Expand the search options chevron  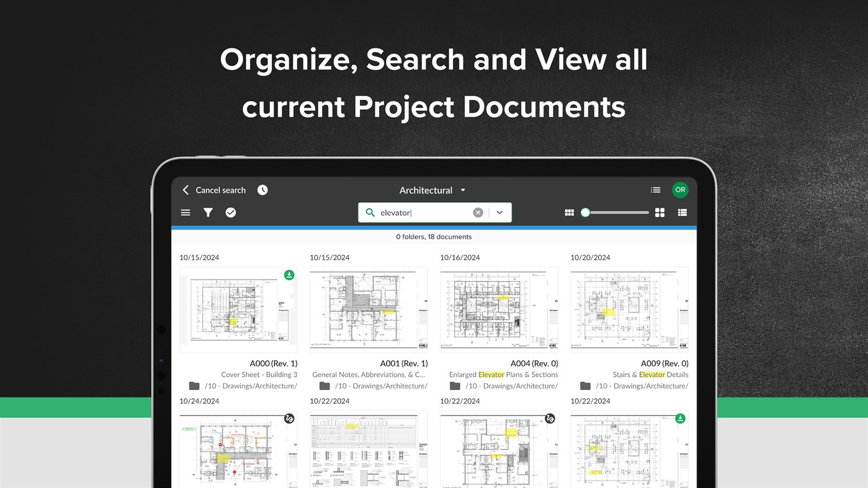pos(499,212)
